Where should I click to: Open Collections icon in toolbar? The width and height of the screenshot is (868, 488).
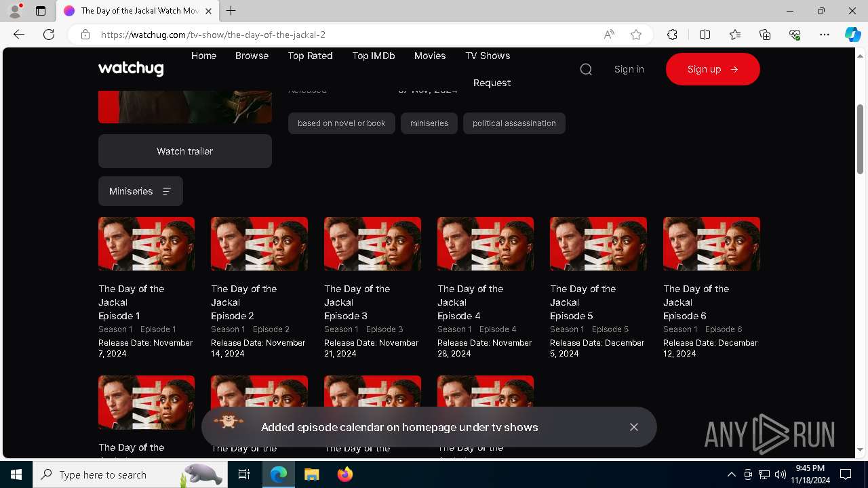click(x=765, y=35)
